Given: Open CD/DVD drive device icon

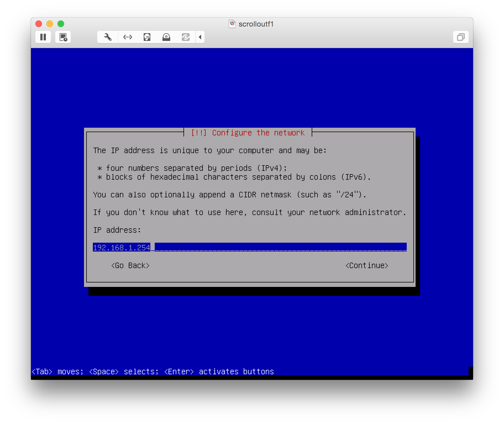Looking at the screenshot, I should click(166, 37).
